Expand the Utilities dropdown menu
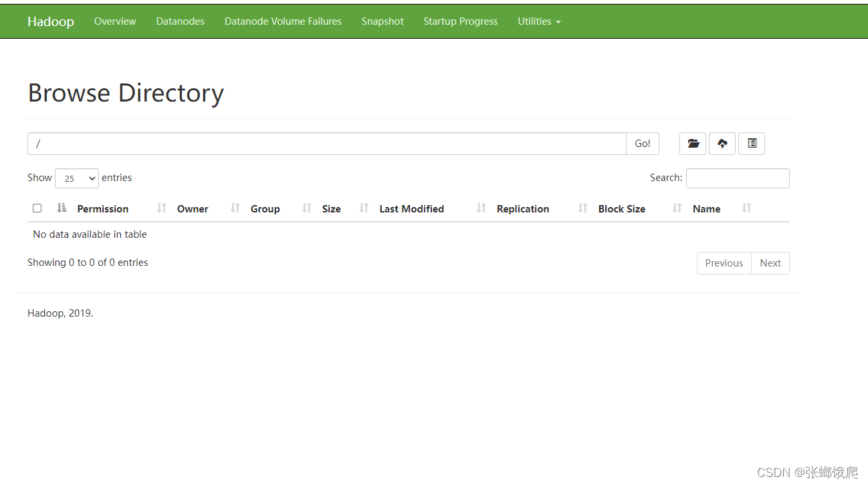 tap(539, 21)
